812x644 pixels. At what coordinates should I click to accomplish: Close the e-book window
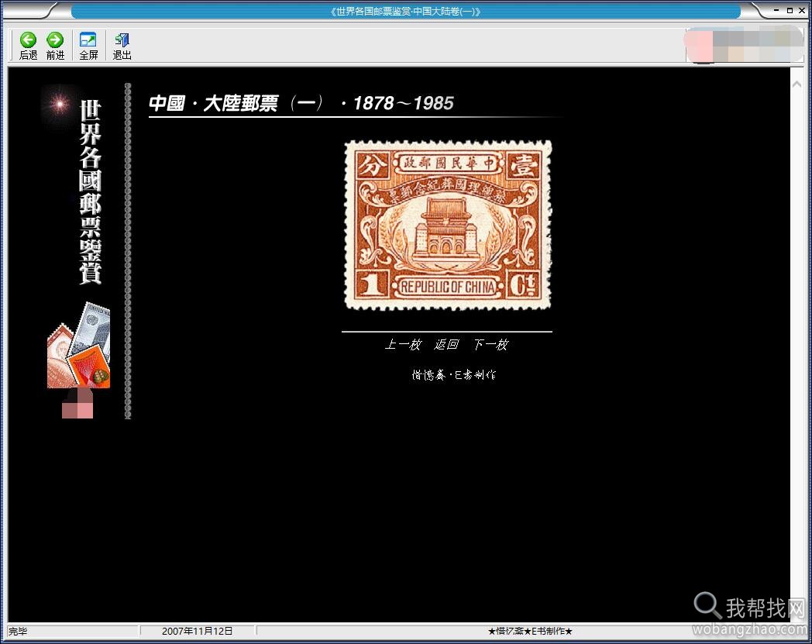(x=802, y=10)
